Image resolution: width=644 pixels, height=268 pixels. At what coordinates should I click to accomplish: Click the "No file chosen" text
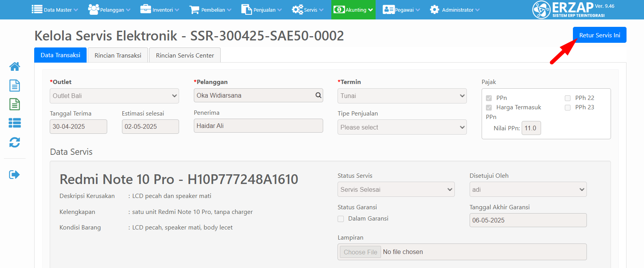pos(403,252)
